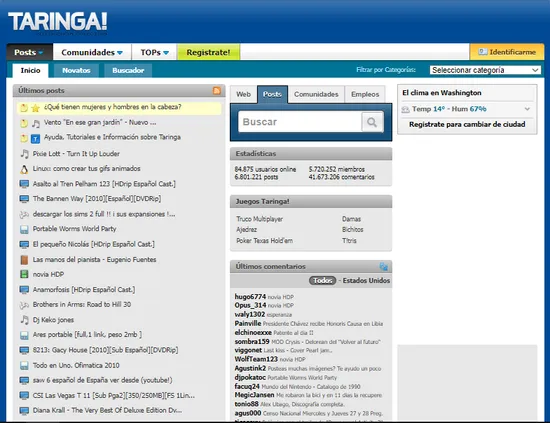The height and width of the screenshot is (423, 550).
Task: Switch to the Novatos tab
Action: point(76,70)
